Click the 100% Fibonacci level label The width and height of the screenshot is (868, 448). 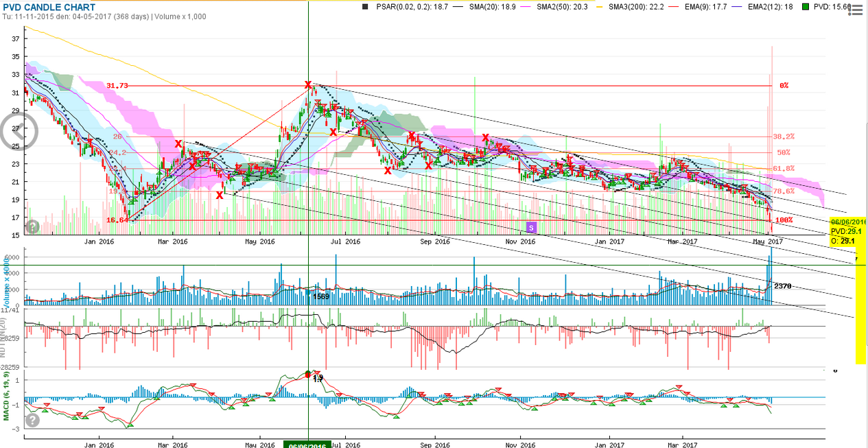tap(784, 220)
